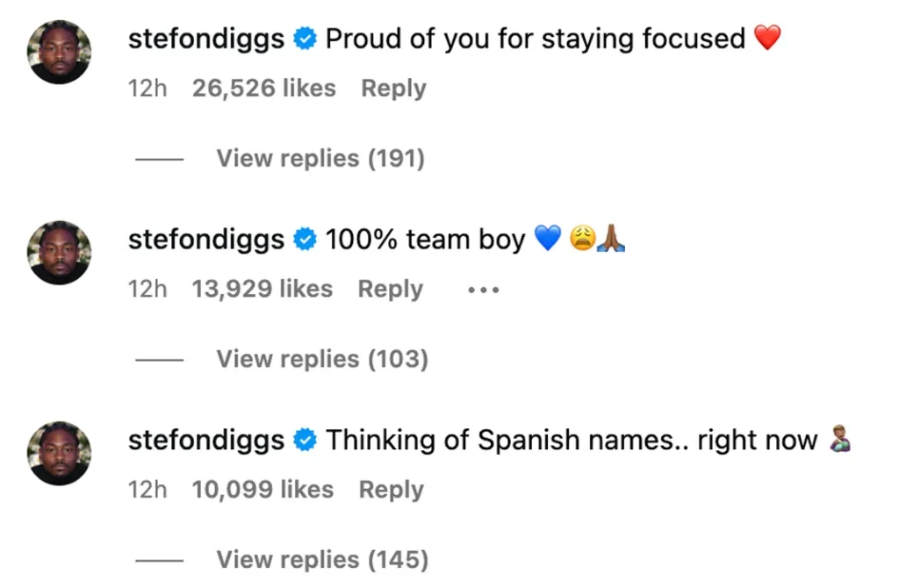This screenshot has height=588, width=899.
Task: Click the blue heart emoji in second comment
Action: coord(547,239)
